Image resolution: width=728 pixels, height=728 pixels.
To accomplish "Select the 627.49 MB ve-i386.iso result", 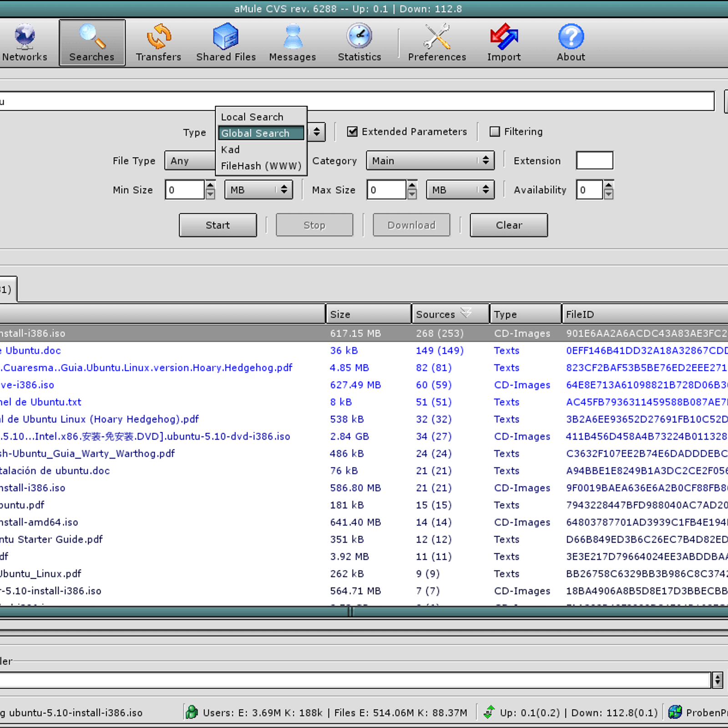I will pos(364,385).
